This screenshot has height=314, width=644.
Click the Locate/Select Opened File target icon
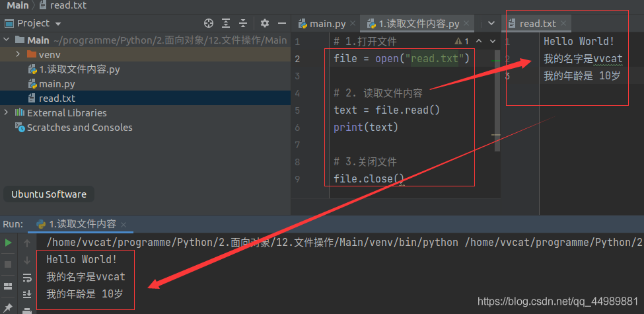(x=209, y=23)
